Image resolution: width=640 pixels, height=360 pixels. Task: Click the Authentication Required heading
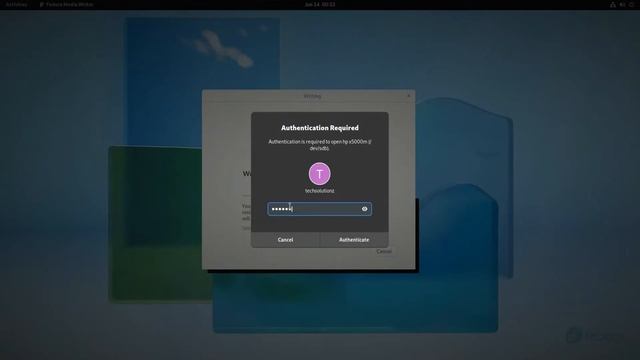coord(320,128)
